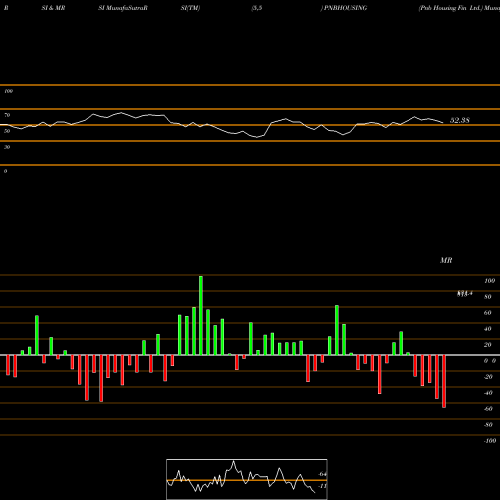The height and width of the screenshot is (500, 500).
Task: Click the last red bar at histogram's right end
Action: tap(444, 381)
